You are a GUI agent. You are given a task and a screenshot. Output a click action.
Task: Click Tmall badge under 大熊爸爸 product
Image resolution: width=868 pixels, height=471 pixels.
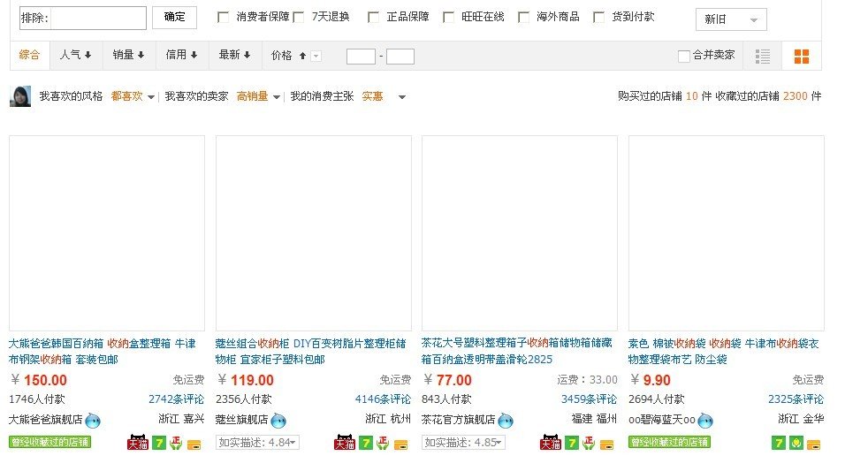[x=138, y=443]
